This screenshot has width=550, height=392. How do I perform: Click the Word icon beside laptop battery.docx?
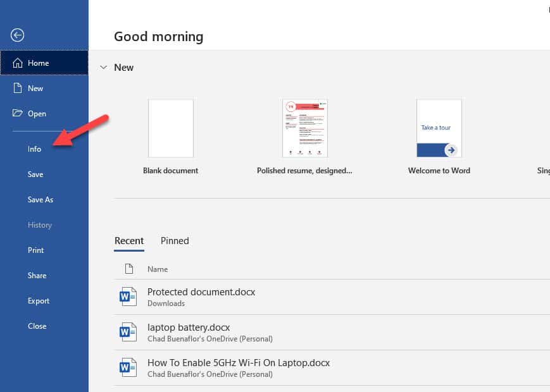coord(128,332)
